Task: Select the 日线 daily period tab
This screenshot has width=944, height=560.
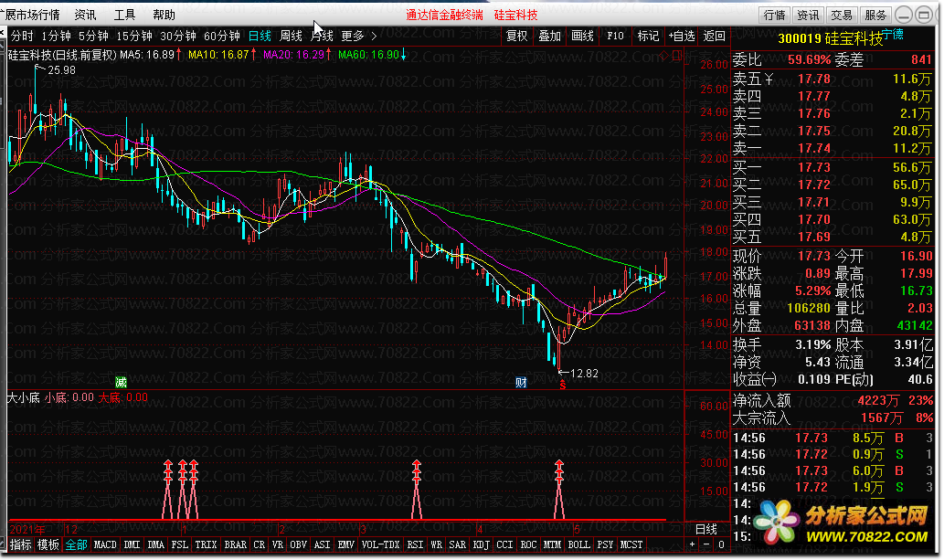Action: 260,37
